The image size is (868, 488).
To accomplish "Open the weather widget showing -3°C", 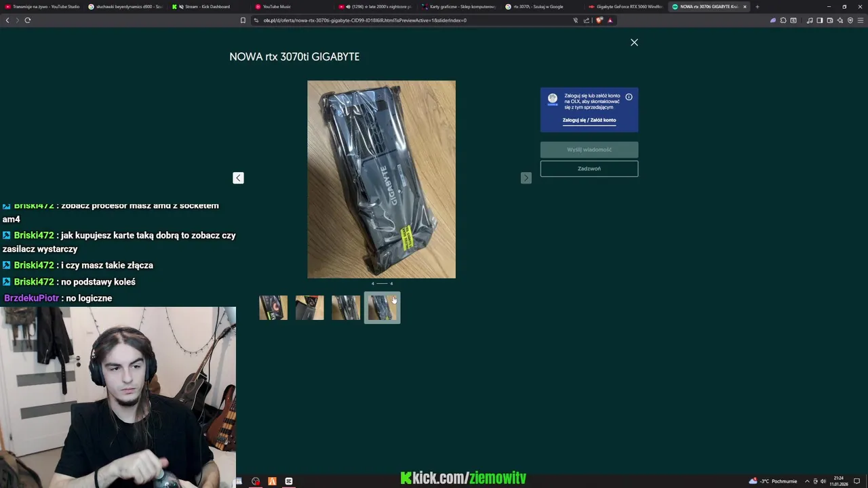I will pyautogui.click(x=773, y=481).
